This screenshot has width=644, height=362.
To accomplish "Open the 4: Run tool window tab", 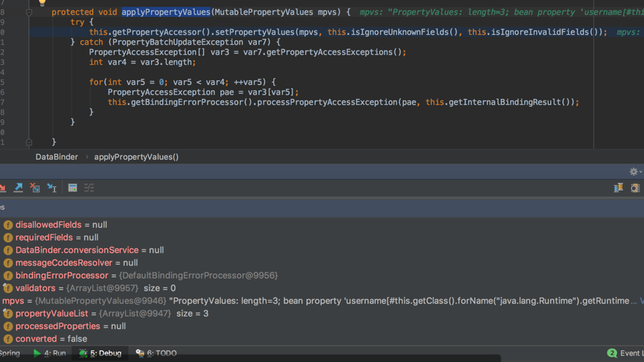I will [x=49, y=354].
